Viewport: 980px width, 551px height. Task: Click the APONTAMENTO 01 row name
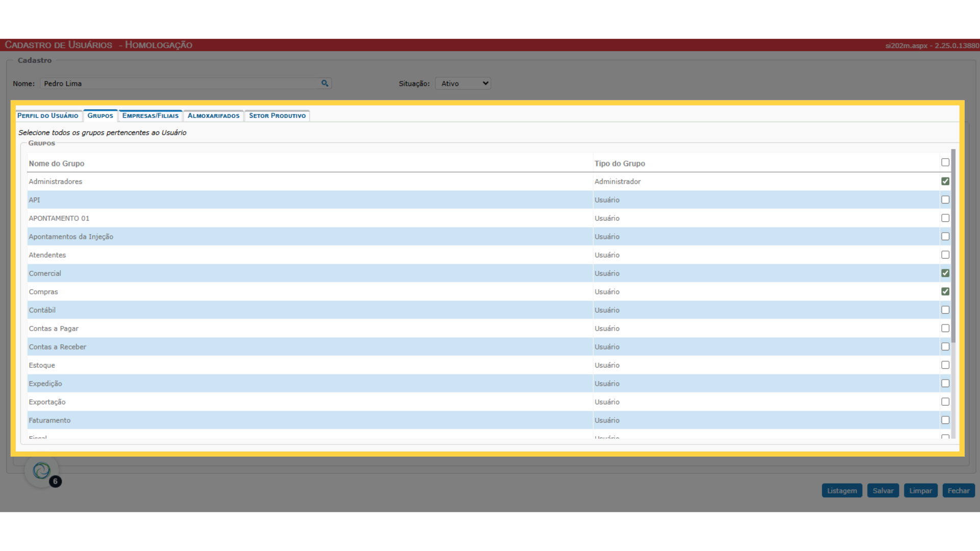(59, 218)
